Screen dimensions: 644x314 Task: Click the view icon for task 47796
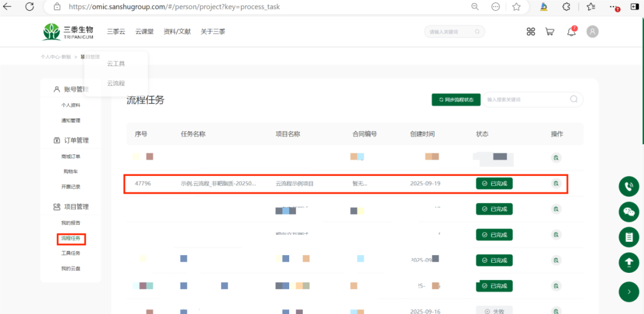tap(556, 184)
